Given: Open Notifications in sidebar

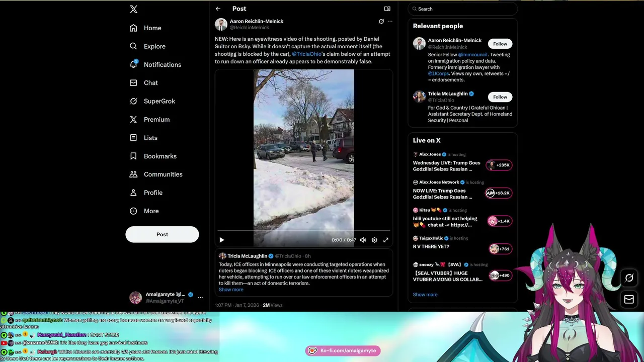Looking at the screenshot, I should pos(155,65).
